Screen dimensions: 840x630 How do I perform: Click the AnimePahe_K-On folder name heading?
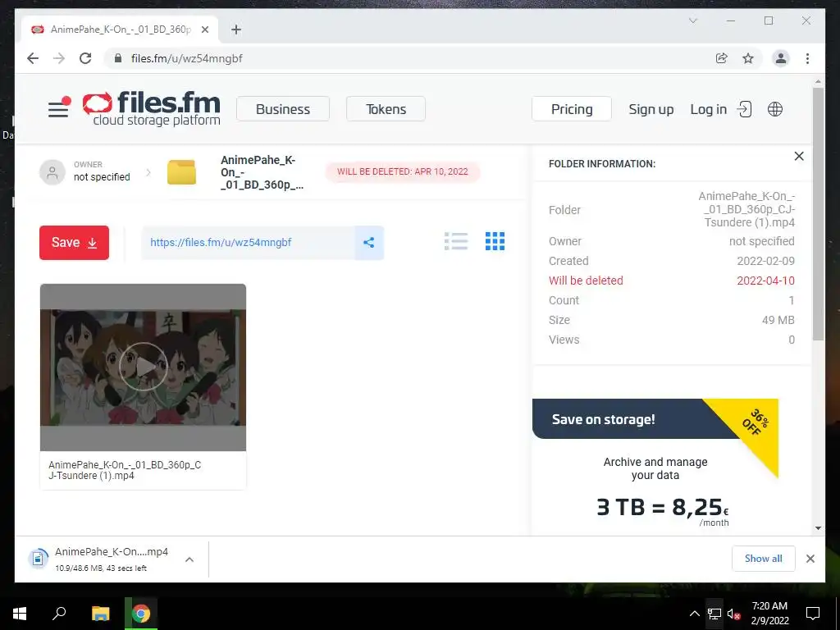point(262,172)
